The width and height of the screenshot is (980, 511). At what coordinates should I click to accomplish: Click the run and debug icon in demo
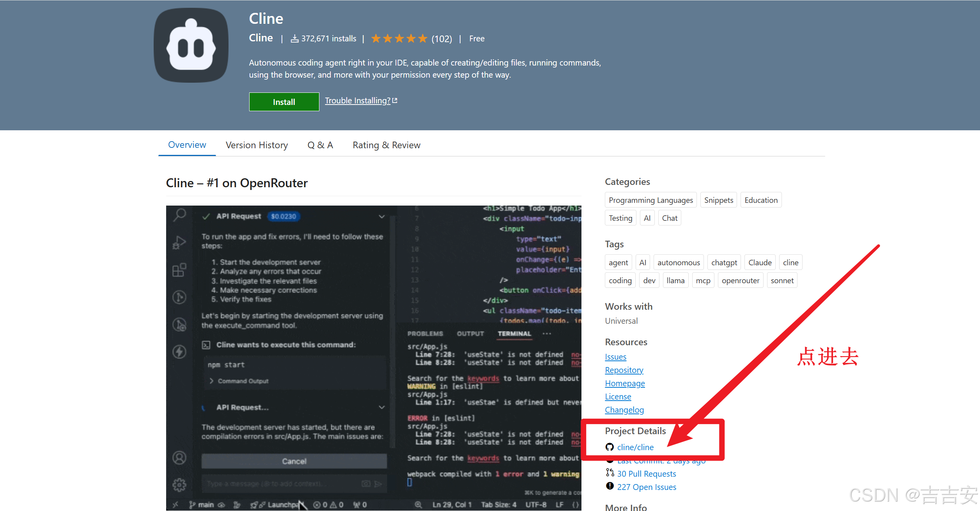pos(179,243)
